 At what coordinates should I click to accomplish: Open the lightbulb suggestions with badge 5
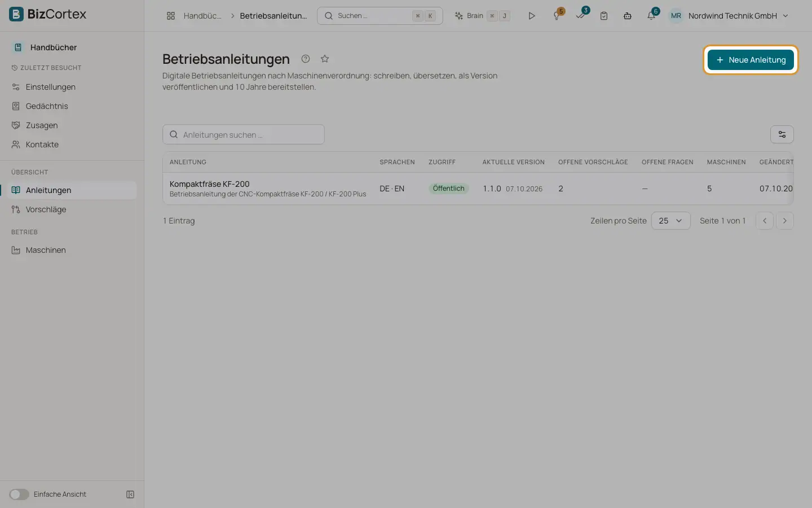557,15
